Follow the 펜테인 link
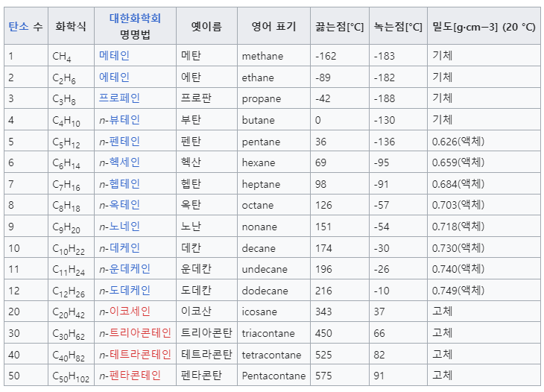The width and height of the screenshot is (544, 392). (x=124, y=141)
